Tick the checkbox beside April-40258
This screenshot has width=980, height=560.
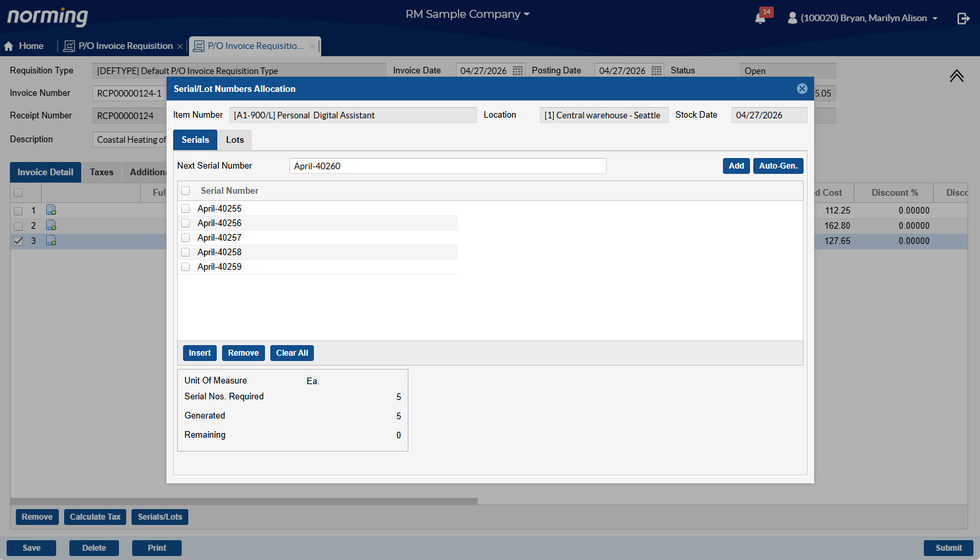186,253
